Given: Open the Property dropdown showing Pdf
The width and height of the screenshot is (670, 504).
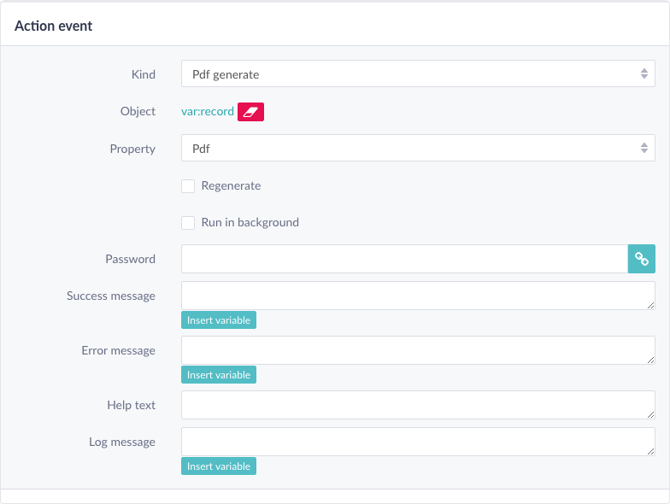Looking at the screenshot, I should 418,148.
